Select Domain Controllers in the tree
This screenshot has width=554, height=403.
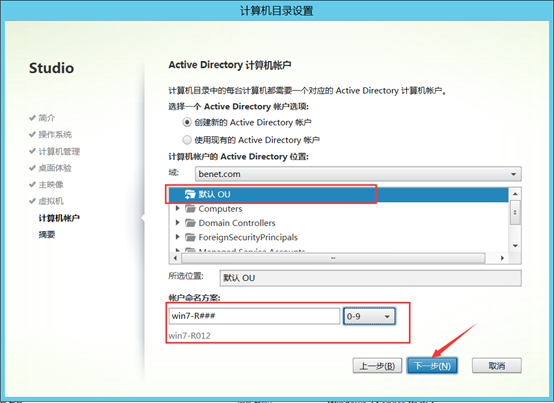pos(237,223)
